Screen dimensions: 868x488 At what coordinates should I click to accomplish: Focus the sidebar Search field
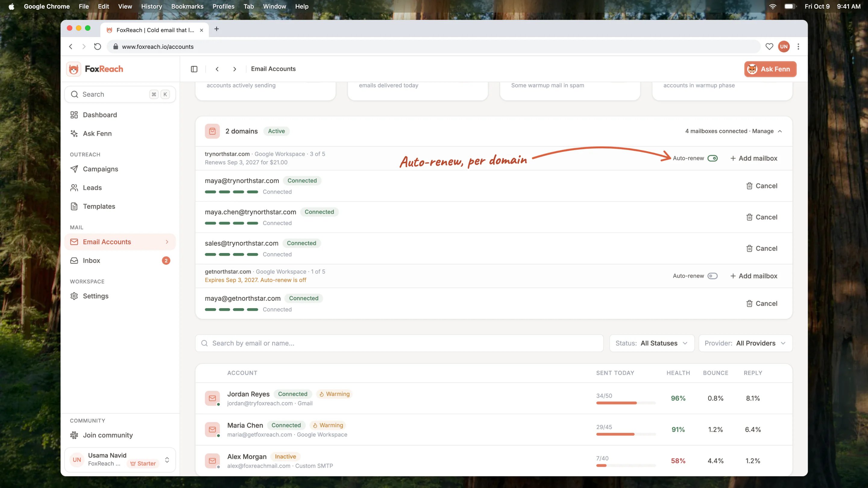pos(120,94)
